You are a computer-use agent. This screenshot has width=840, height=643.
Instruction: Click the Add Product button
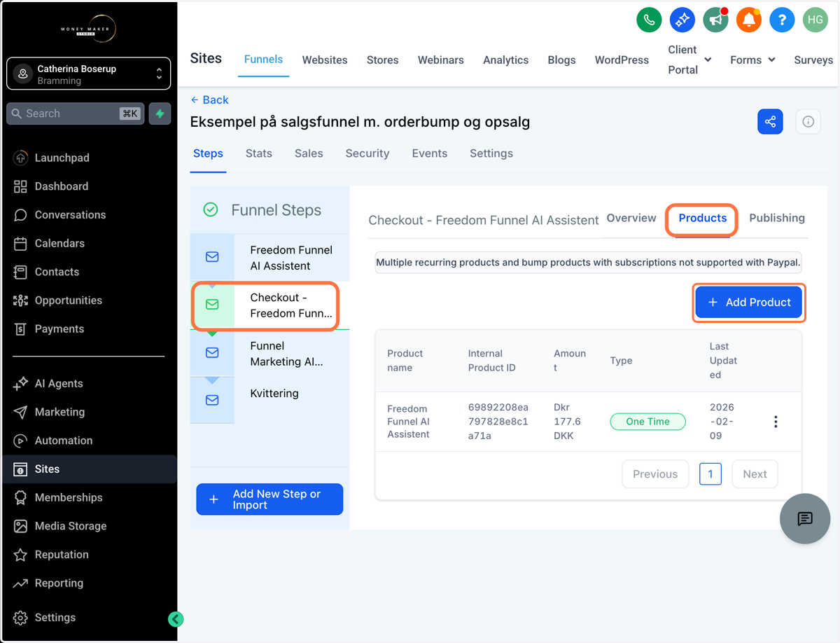pyautogui.click(x=748, y=303)
